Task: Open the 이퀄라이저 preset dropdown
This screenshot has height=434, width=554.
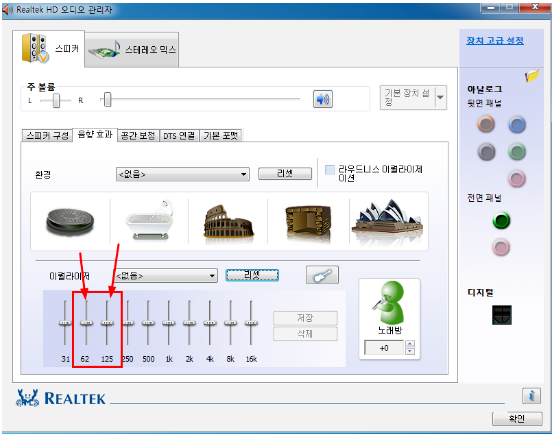Action: pos(165,275)
